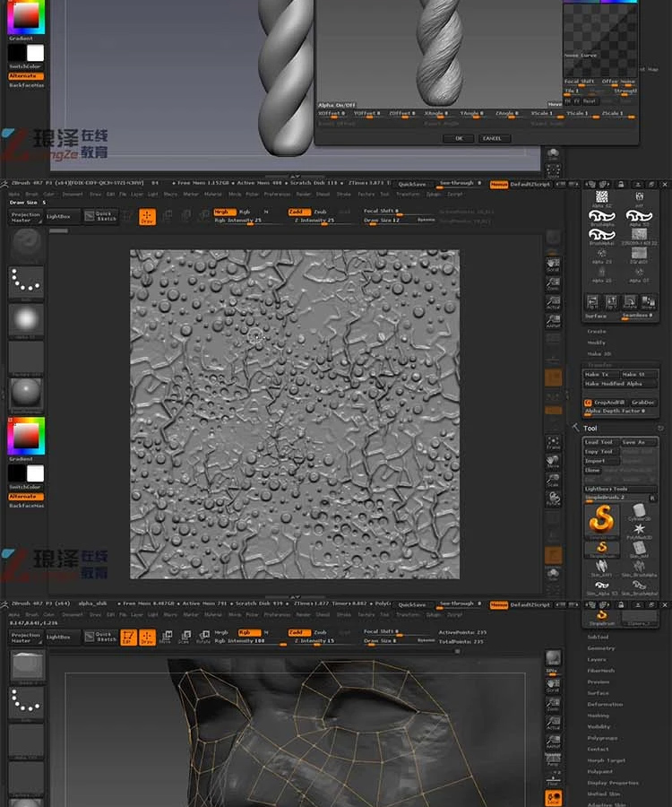The height and width of the screenshot is (807, 672).
Task: Toggle Zadd mode in middle toolbar
Action: tap(299, 212)
